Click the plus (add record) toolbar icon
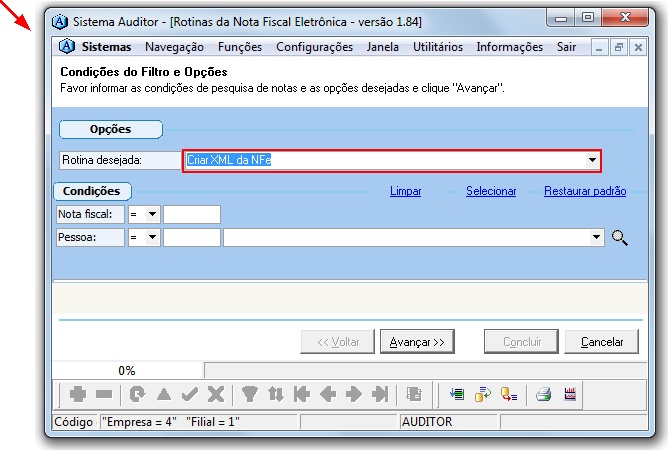 point(78,394)
